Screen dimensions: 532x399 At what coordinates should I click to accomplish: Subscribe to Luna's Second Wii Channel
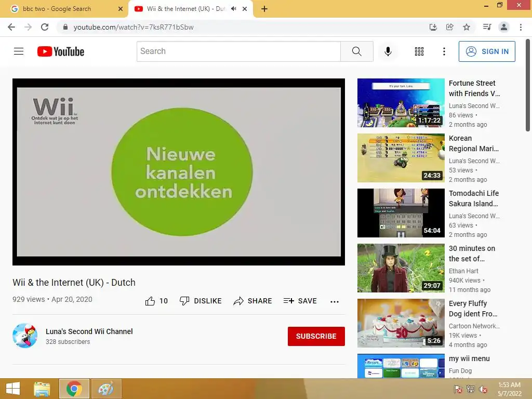(316, 336)
